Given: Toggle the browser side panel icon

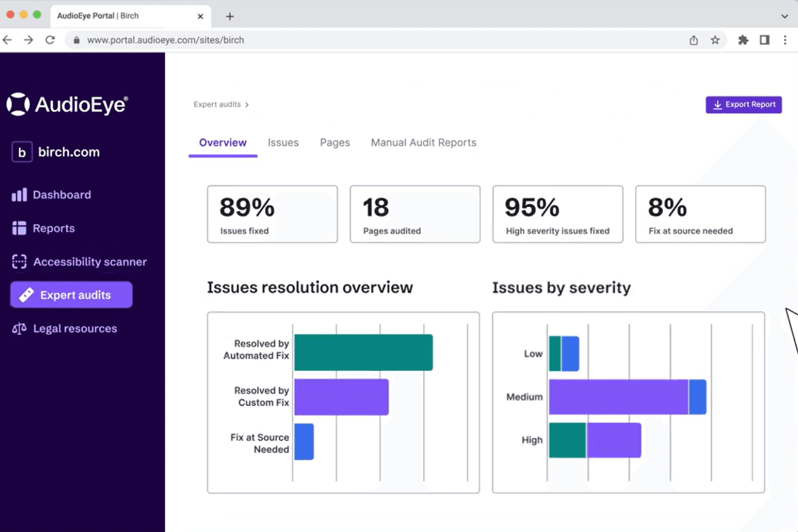Looking at the screenshot, I should pyautogui.click(x=765, y=40).
